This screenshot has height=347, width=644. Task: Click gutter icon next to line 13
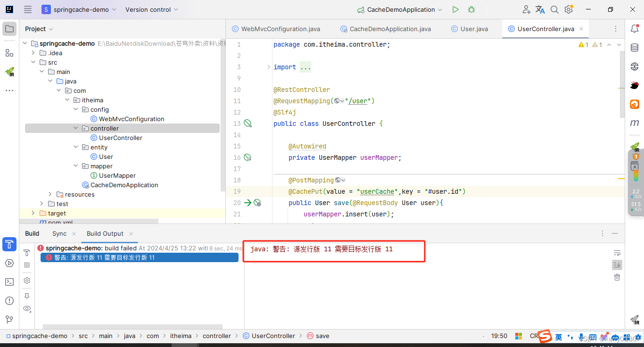[x=248, y=124]
